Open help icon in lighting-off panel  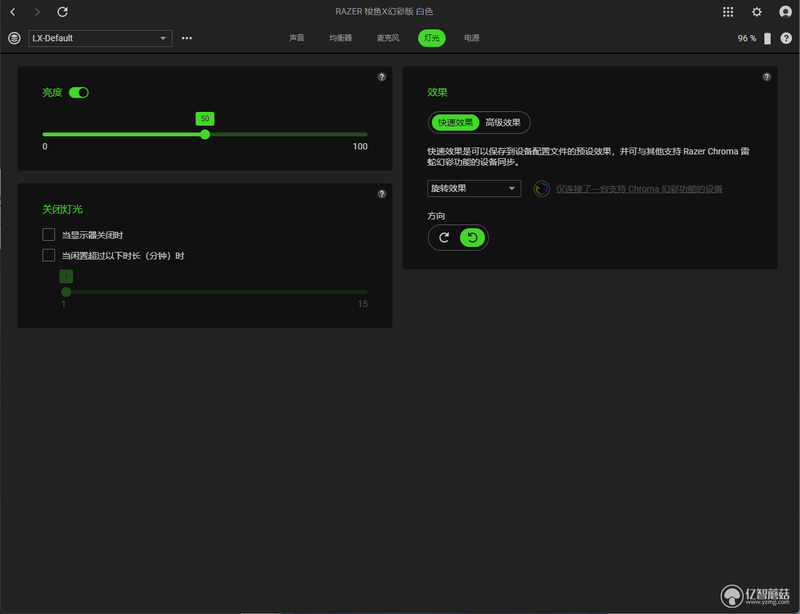[382, 194]
